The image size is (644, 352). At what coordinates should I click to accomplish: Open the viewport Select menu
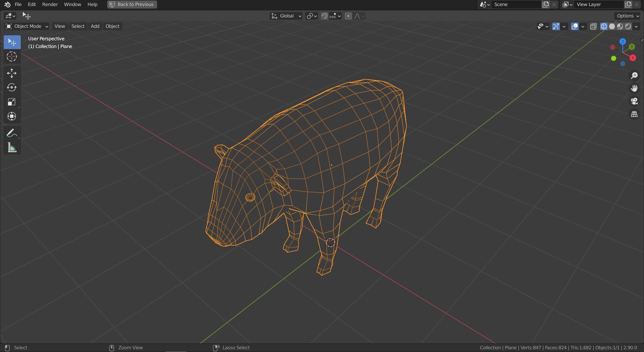pos(78,26)
